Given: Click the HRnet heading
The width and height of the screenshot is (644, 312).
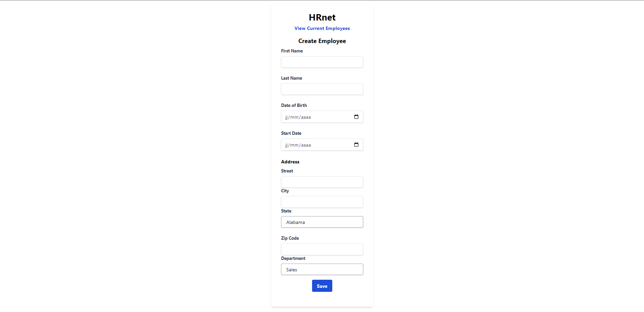Looking at the screenshot, I should (322, 17).
